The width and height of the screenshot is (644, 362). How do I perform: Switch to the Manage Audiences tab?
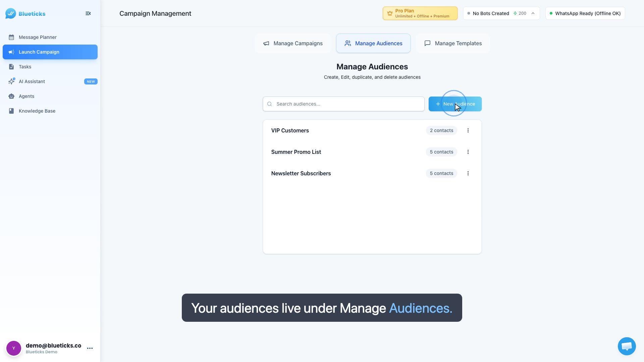pyautogui.click(x=373, y=43)
